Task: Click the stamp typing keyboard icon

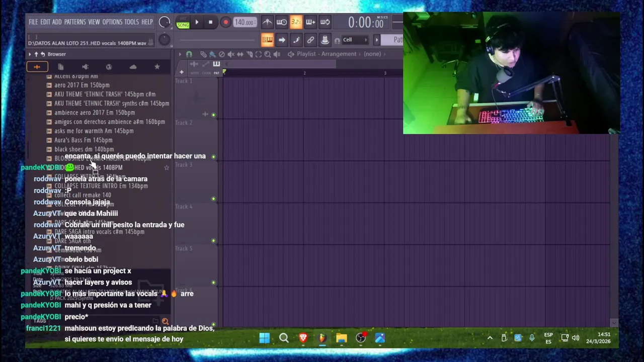Action: point(325,40)
